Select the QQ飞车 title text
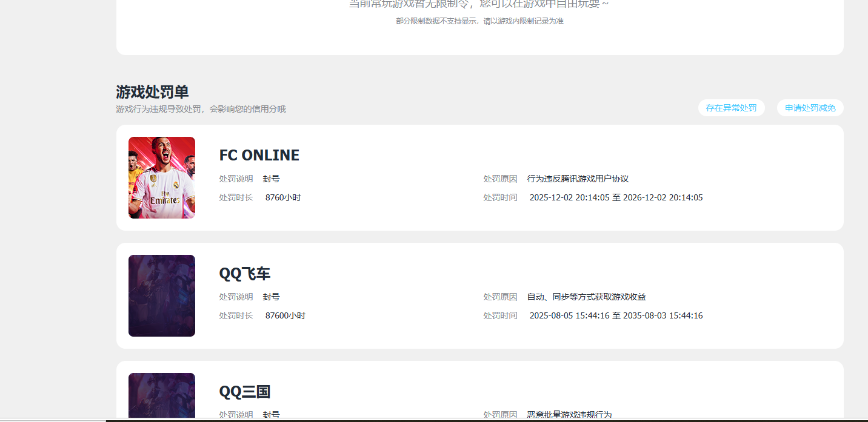 coord(245,274)
